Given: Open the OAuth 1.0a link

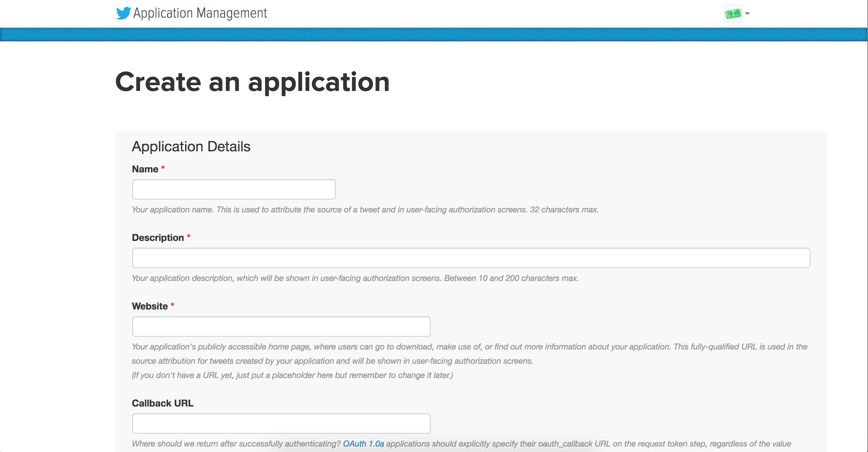Looking at the screenshot, I should pos(363,444).
